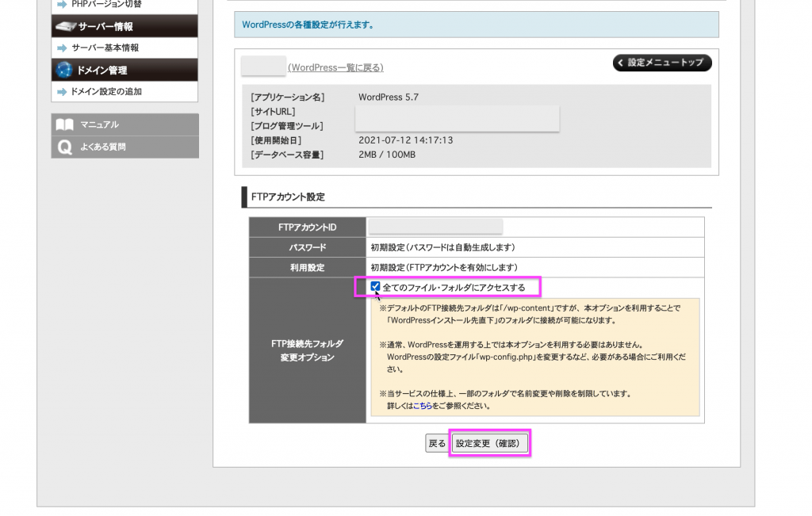Enable 全てのファイル・フォルダにアクセスする checkbox
The image size is (812, 516).
pyautogui.click(x=376, y=287)
